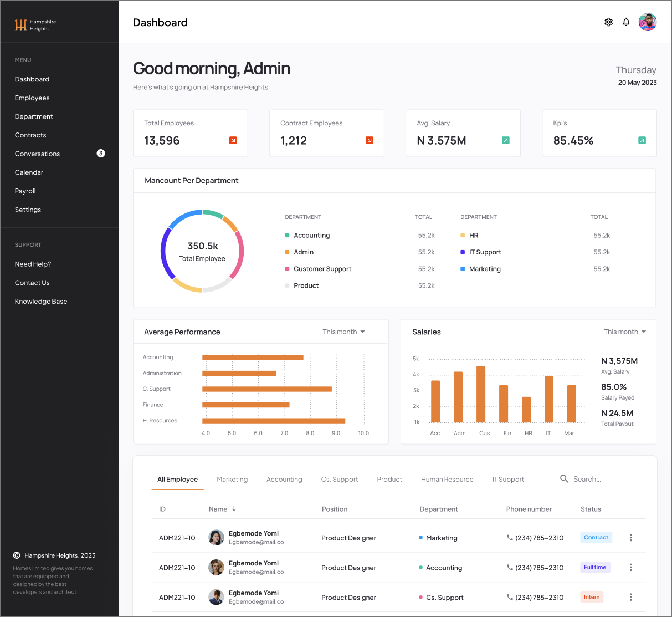Click the green arrow on Avg. Salary card

tap(505, 140)
